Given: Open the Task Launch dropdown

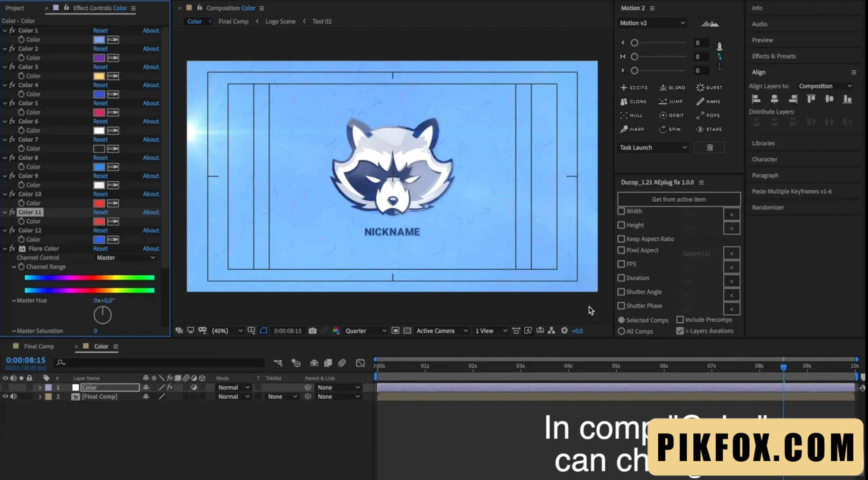Looking at the screenshot, I should point(653,148).
